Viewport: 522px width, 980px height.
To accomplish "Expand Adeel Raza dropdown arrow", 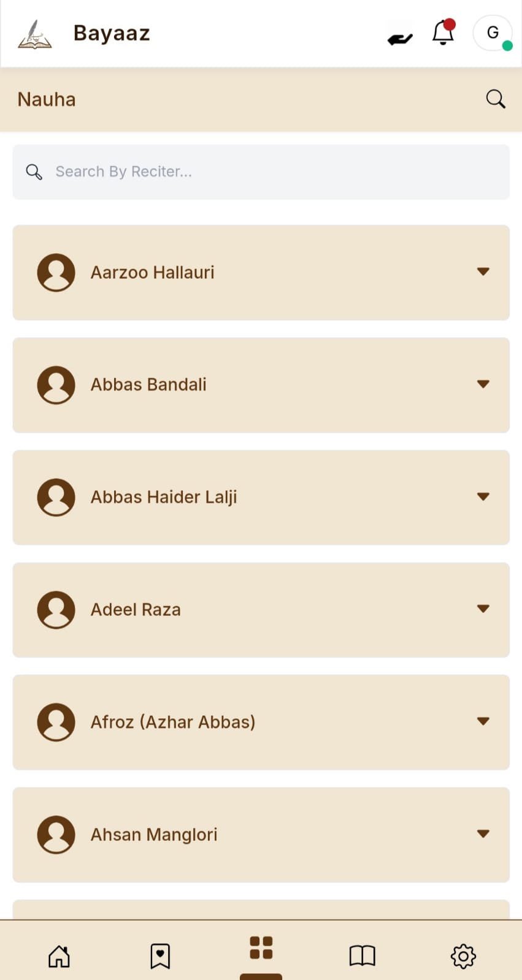I will pos(483,609).
